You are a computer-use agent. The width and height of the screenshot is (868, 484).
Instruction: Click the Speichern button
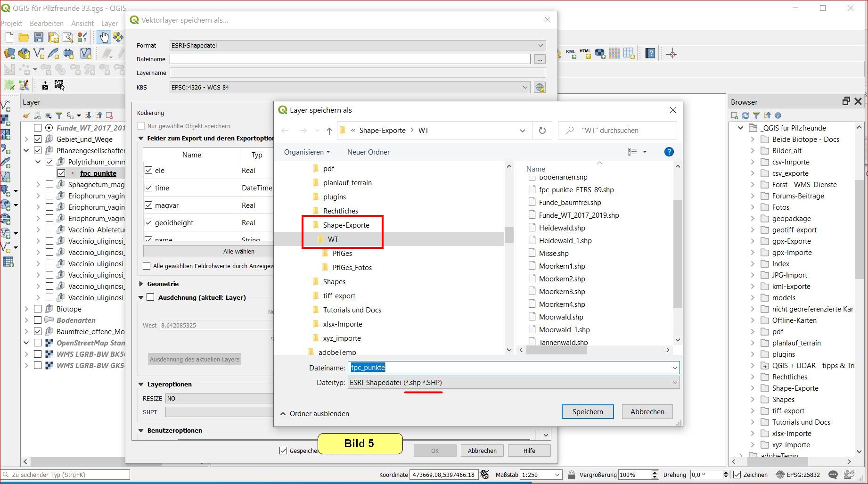(587, 411)
